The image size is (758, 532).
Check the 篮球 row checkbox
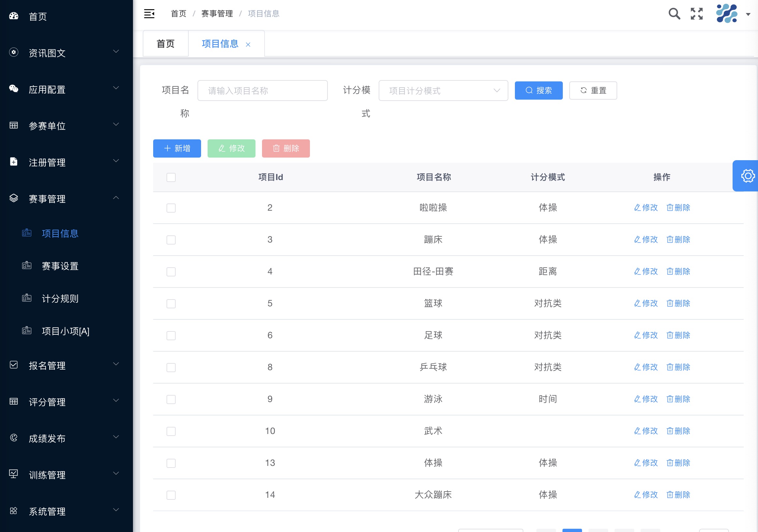pyautogui.click(x=171, y=304)
